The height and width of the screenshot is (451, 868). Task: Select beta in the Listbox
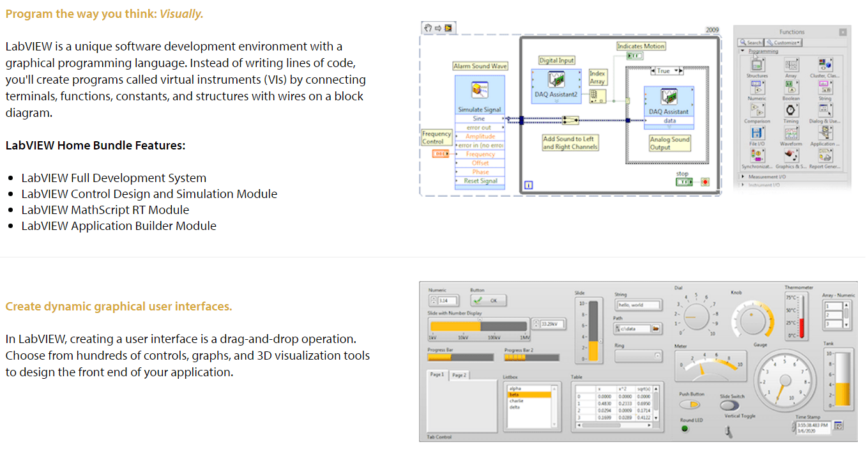pyautogui.click(x=530, y=396)
